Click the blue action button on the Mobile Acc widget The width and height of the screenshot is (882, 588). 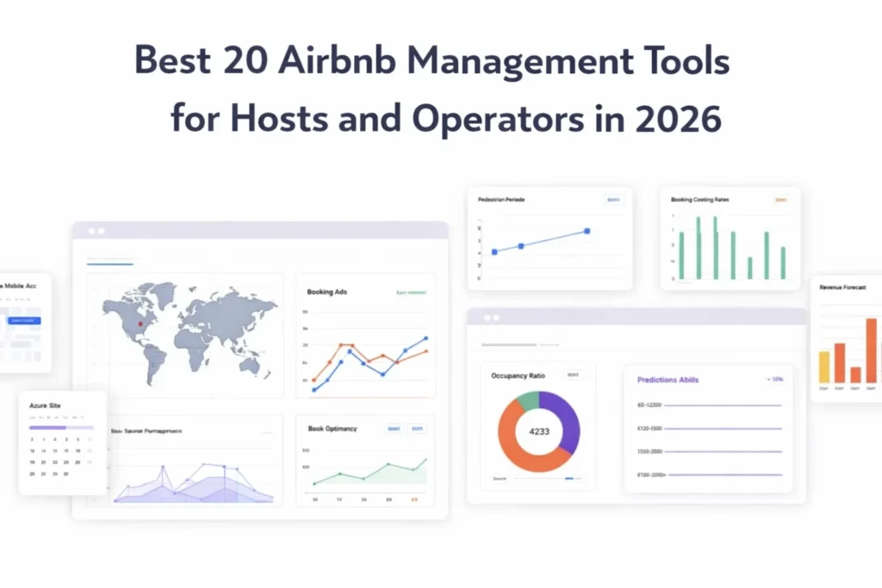[25, 320]
